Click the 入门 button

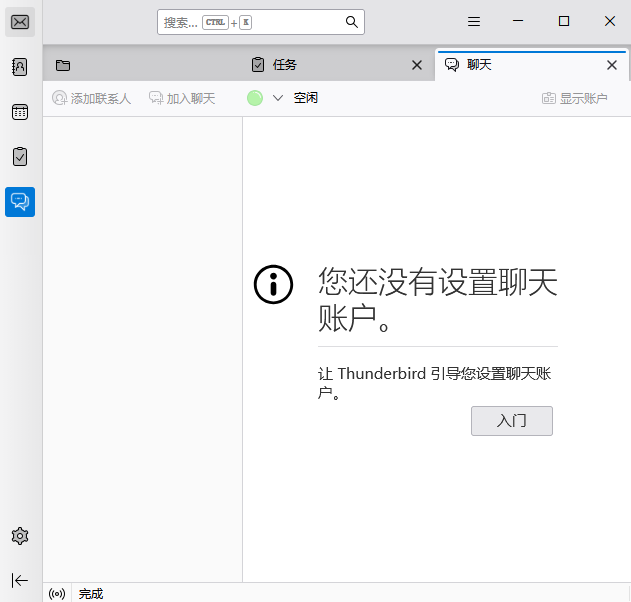tap(511, 421)
